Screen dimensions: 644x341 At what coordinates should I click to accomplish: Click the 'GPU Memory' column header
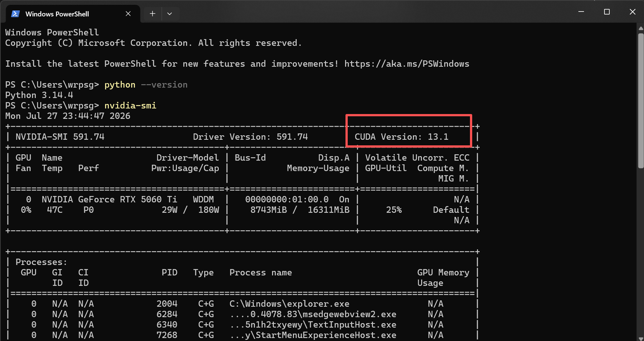pyautogui.click(x=443, y=272)
